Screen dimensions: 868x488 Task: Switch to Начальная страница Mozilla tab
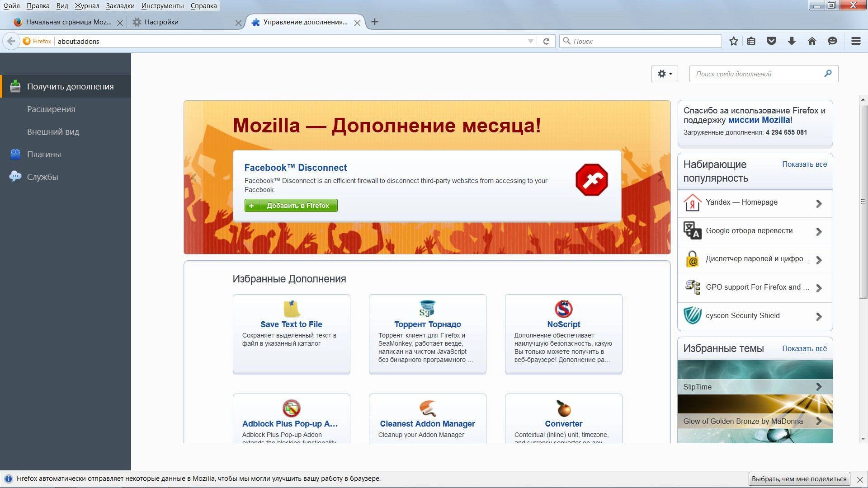point(68,22)
